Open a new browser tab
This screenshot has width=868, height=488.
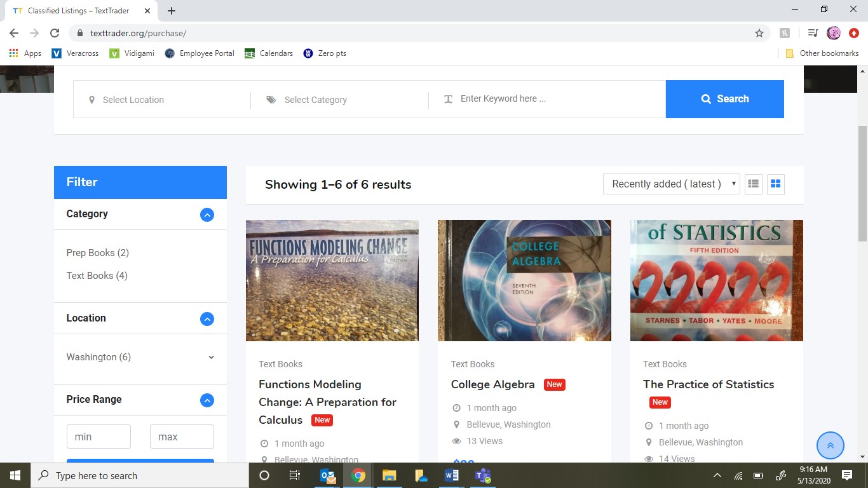(172, 11)
